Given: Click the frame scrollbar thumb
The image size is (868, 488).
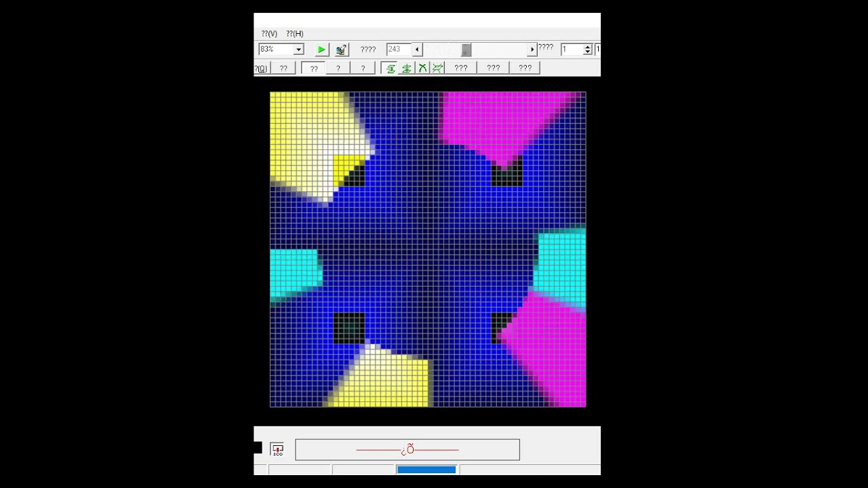Looking at the screenshot, I should pos(467,49).
